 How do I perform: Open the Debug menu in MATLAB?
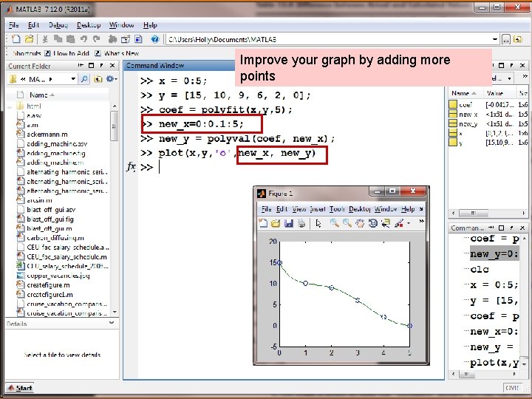[x=58, y=25]
